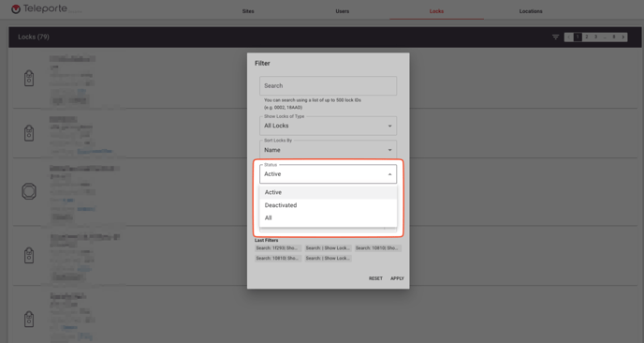Apply last filter chip with search 1f293
Screen dimensions: 644x343
pos(278,248)
